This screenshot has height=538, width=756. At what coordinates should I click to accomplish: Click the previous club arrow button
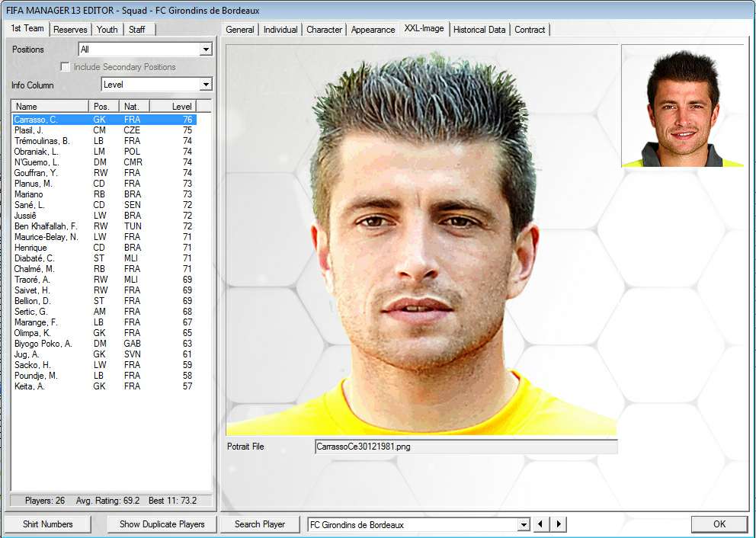tap(541, 524)
